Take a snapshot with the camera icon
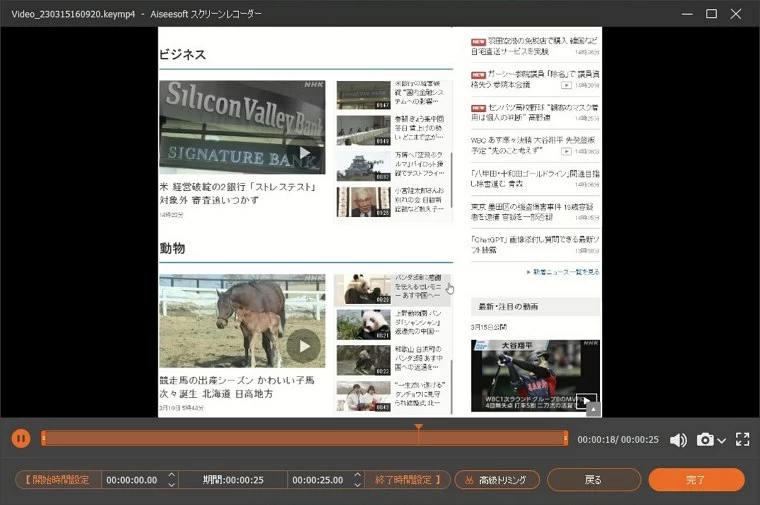The width and height of the screenshot is (760, 505). coord(705,440)
